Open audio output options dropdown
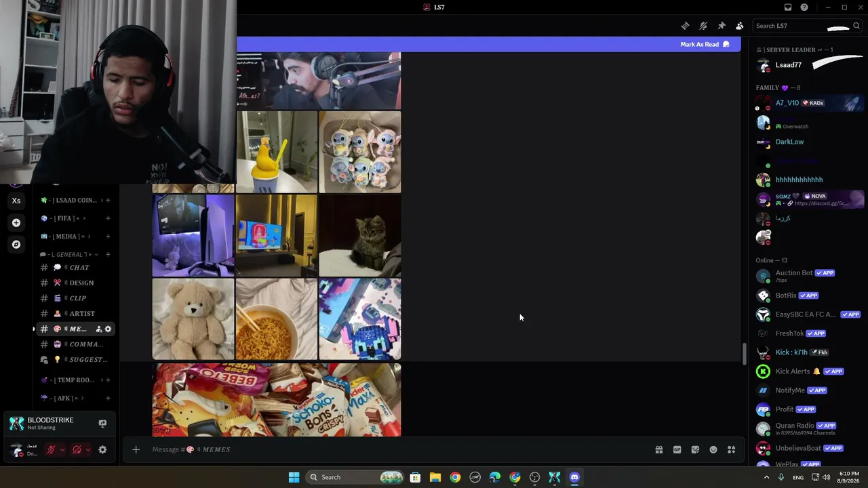Image resolution: width=868 pixels, height=488 pixels. pos(87,449)
